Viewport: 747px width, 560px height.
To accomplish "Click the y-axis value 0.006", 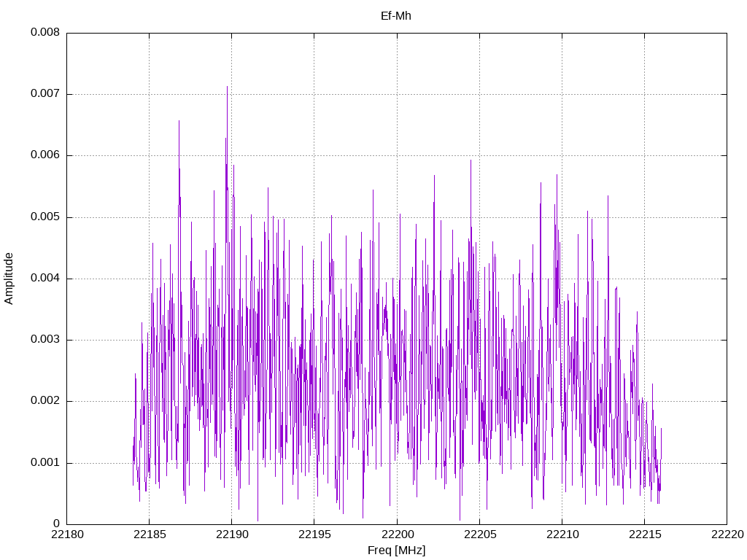I will pyautogui.click(x=45, y=155).
